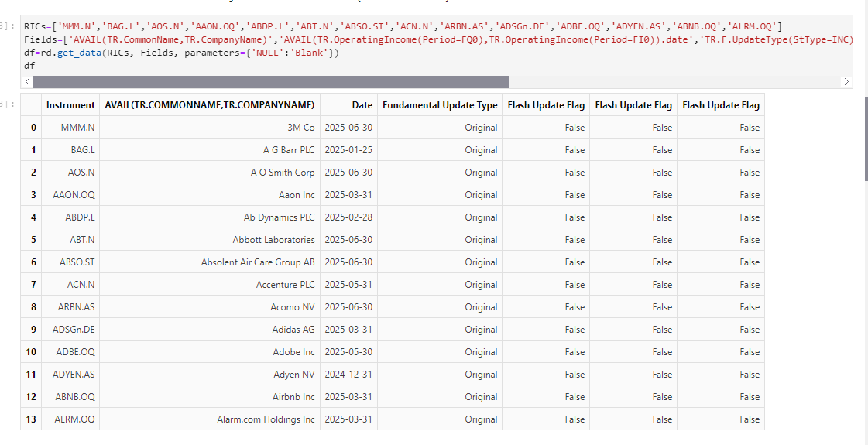Click the Adobe Inc cell
This screenshot has width=868, height=445.
209,351
